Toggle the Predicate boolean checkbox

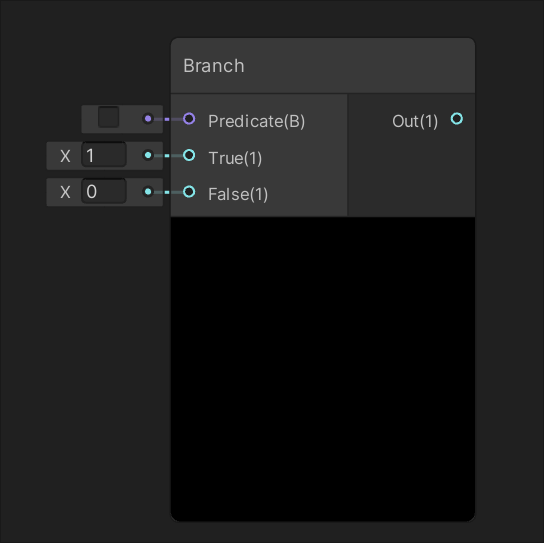(x=109, y=117)
